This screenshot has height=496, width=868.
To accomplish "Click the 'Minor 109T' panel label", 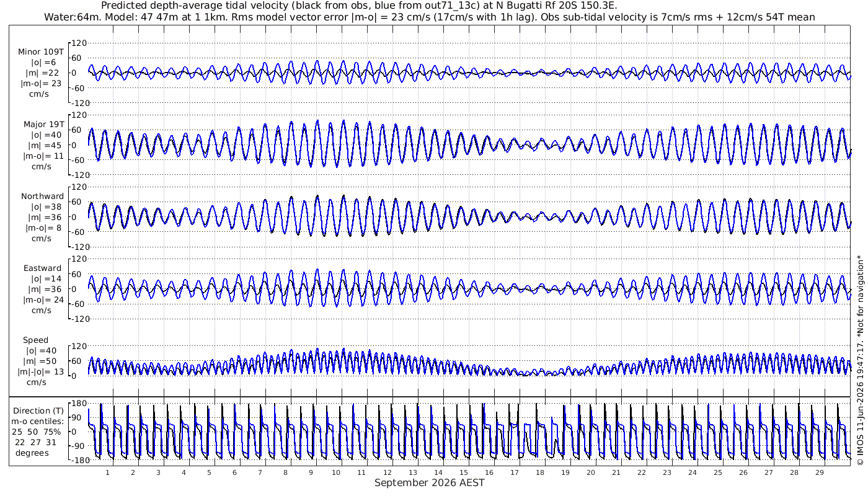I will pos(40,52).
